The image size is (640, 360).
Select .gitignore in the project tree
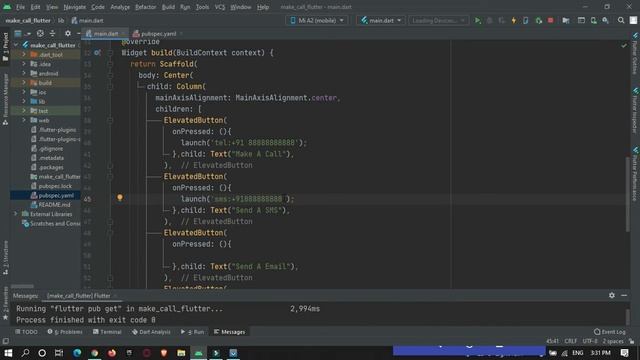coord(50,149)
